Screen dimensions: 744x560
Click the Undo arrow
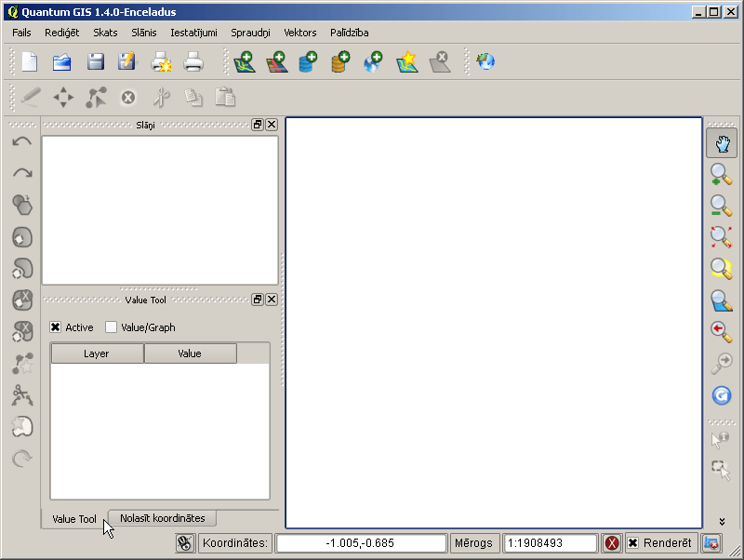click(21, 141)
